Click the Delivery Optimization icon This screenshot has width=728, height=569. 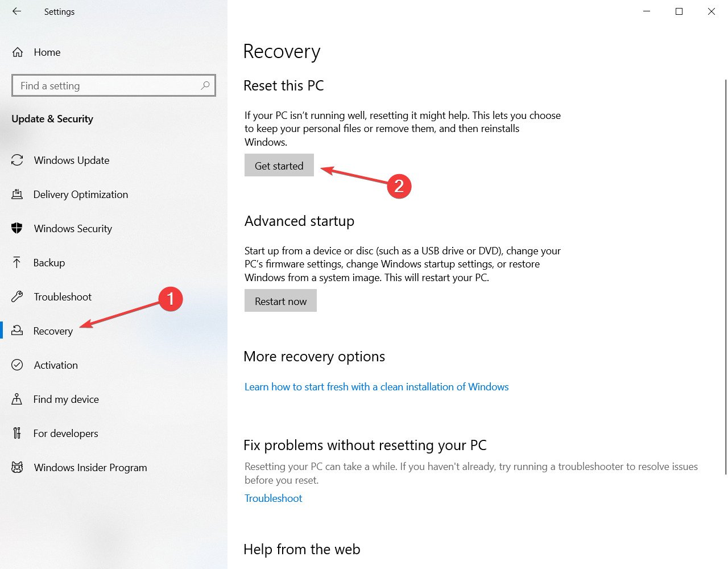(17, 195)
